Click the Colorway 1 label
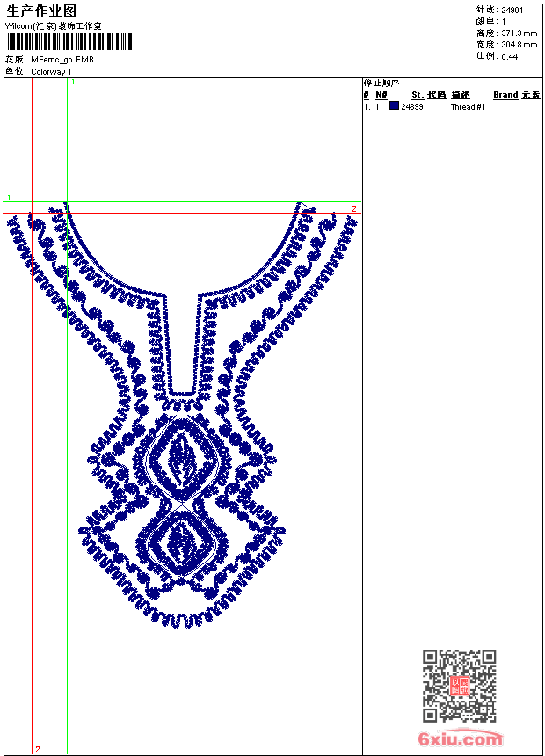The width and height of the screenshot is (545, 756). [52, 71]
